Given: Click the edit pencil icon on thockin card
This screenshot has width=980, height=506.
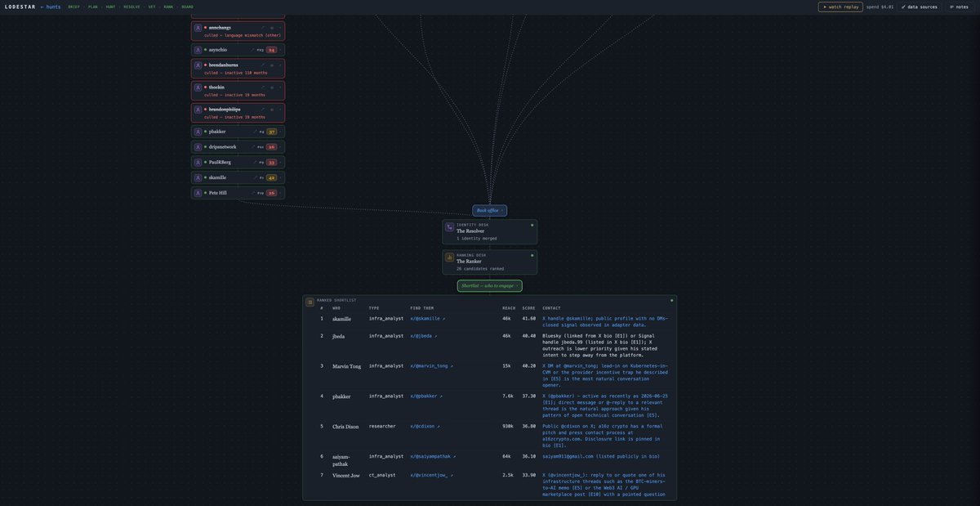Looking at the screenshot, I should 263,87.
